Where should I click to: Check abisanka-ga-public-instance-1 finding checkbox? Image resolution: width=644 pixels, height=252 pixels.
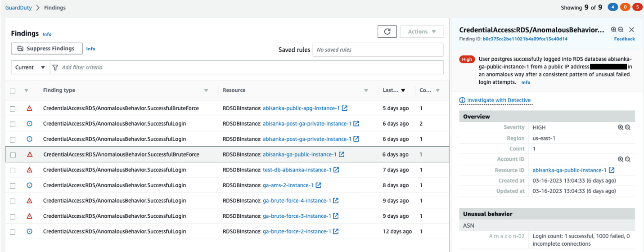point(13,155)
